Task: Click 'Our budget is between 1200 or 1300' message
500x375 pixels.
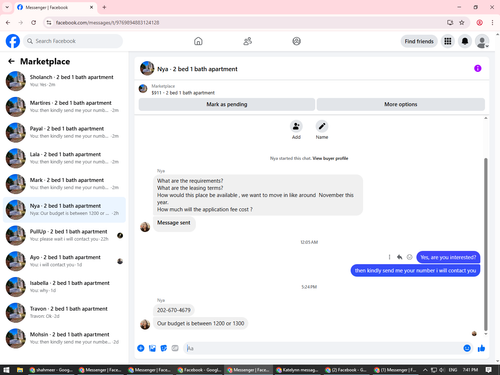Action: [200, 323]
